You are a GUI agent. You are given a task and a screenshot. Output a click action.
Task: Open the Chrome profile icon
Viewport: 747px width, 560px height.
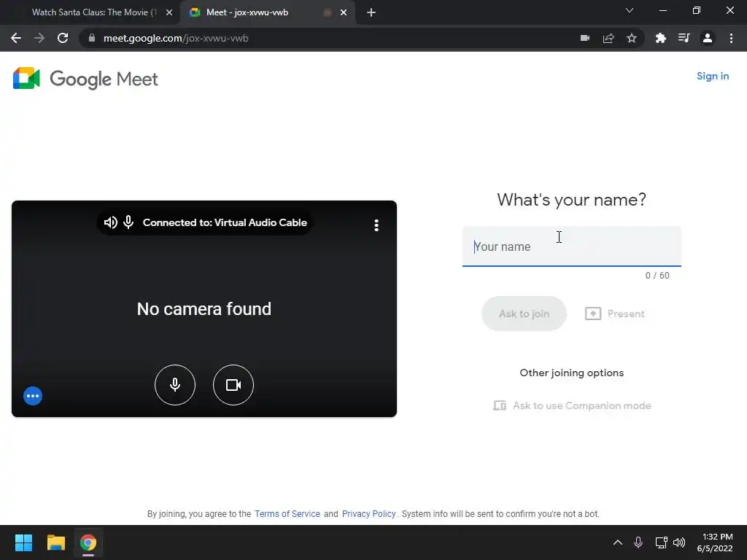(x=708, y=38)
